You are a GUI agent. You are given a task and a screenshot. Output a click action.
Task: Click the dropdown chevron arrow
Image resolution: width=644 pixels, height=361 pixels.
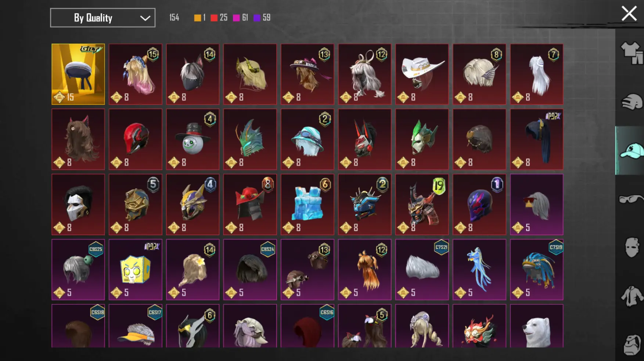tap(145, 18)
